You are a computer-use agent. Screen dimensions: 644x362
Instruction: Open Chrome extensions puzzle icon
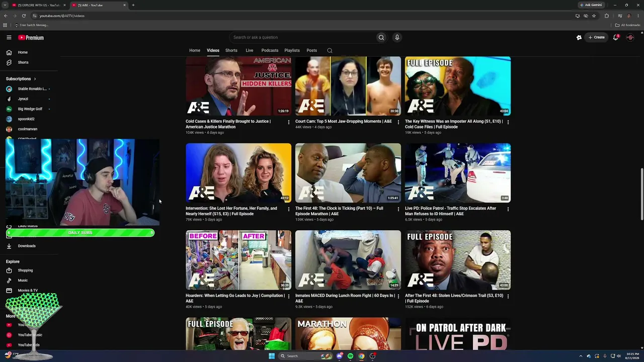(606, 16)
